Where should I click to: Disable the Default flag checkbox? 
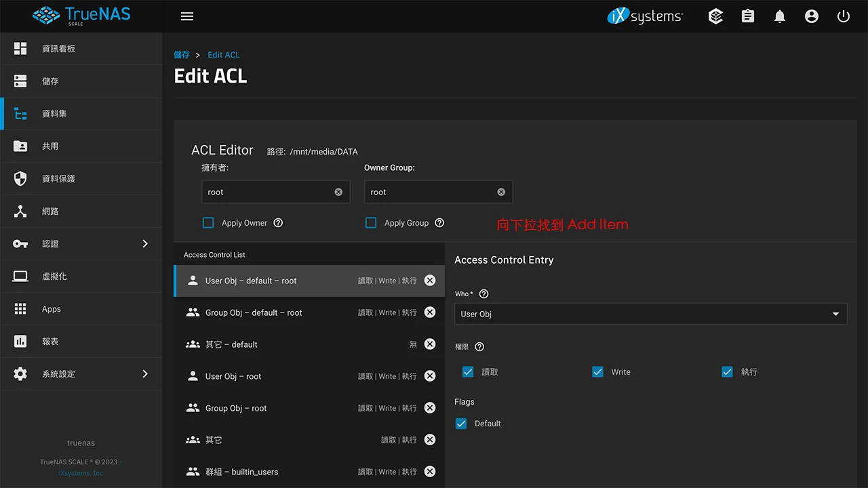tap(461, 424)
